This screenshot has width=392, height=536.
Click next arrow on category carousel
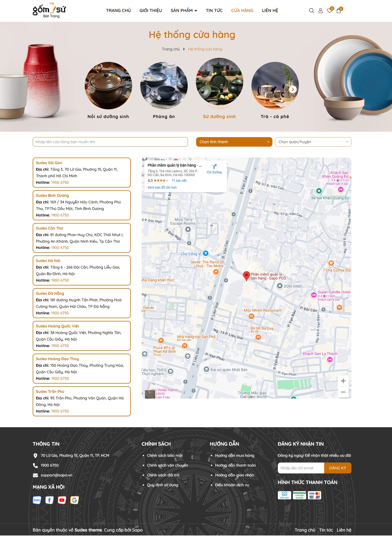(x=293, y=89)
